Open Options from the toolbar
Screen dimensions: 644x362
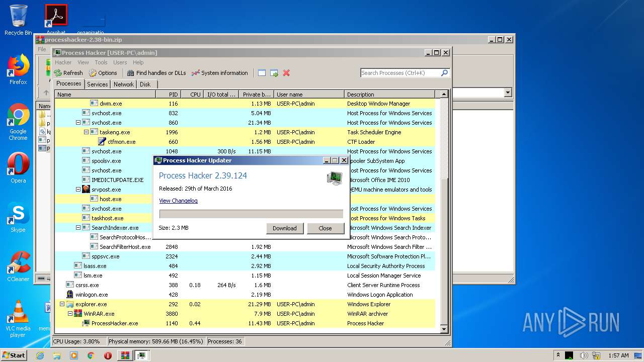point(103,73)
